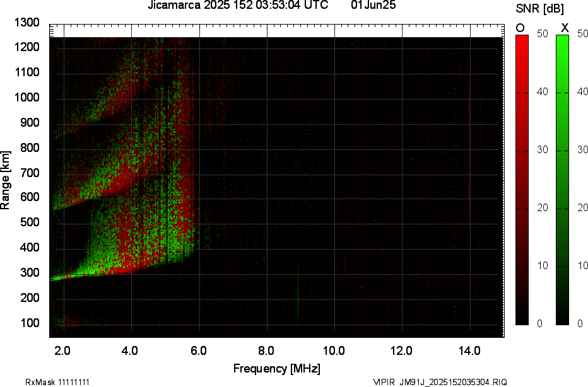The image size is (588, 387).
Task: Click the 14.0 frequency tick label
Action: (x=469, y=350)
